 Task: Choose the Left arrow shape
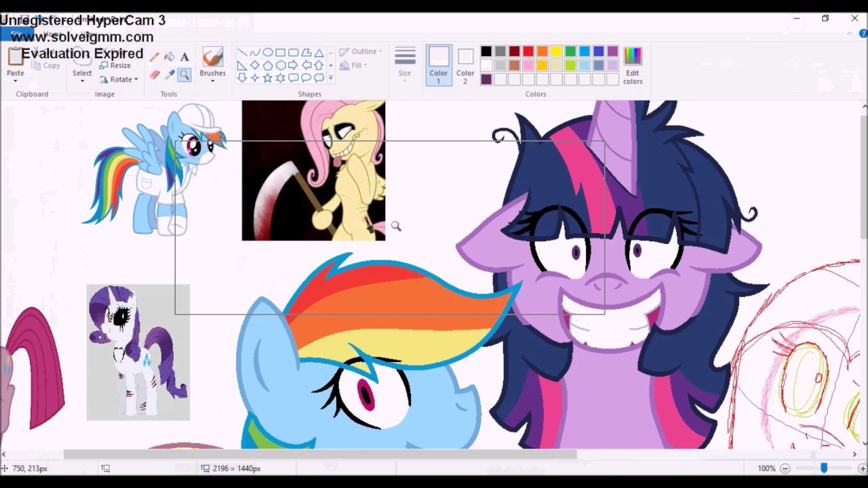coord(306,65)
